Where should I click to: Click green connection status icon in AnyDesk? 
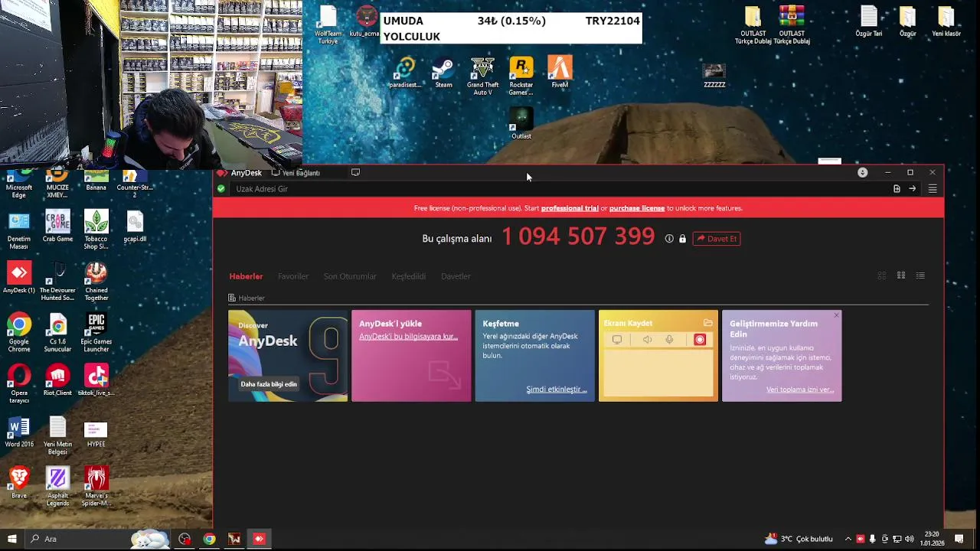point(221,189)
